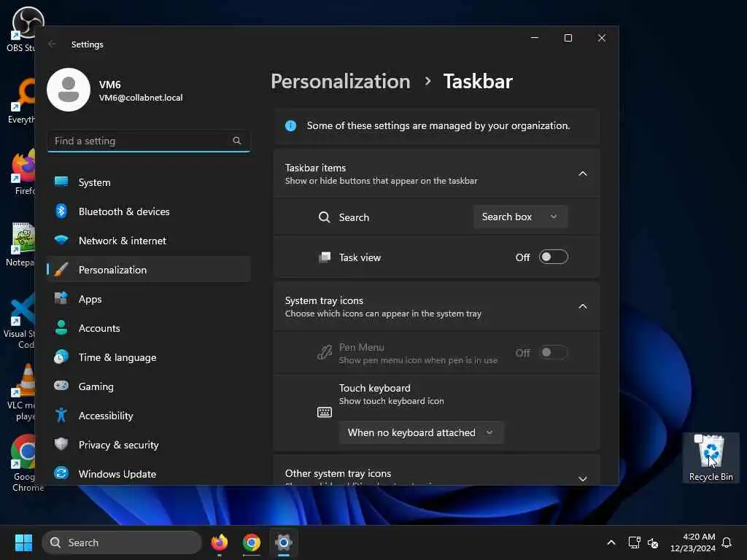
Task: Show hidden icons in system tray
Action: [611, 542]
